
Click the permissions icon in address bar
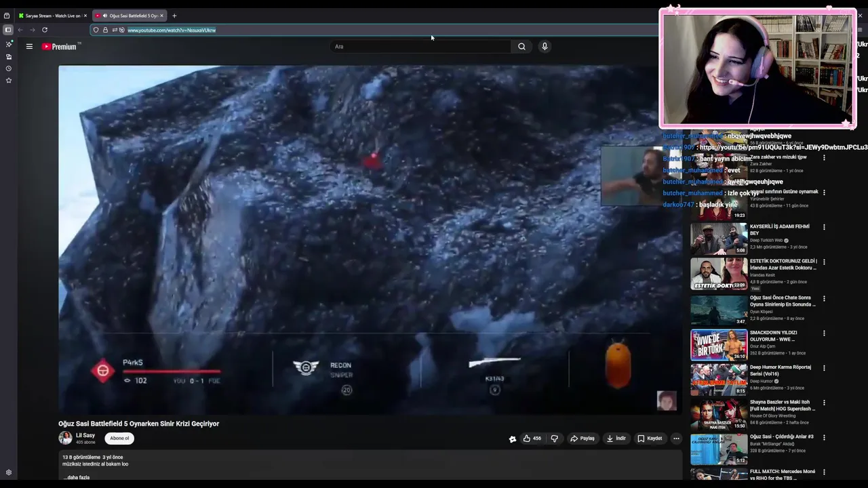[x=114, y=30]
